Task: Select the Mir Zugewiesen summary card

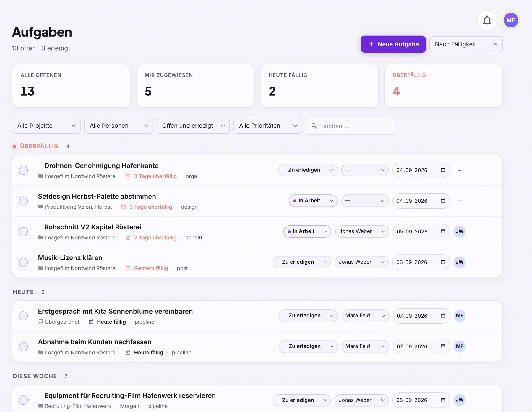Action: tap(195, 86)
